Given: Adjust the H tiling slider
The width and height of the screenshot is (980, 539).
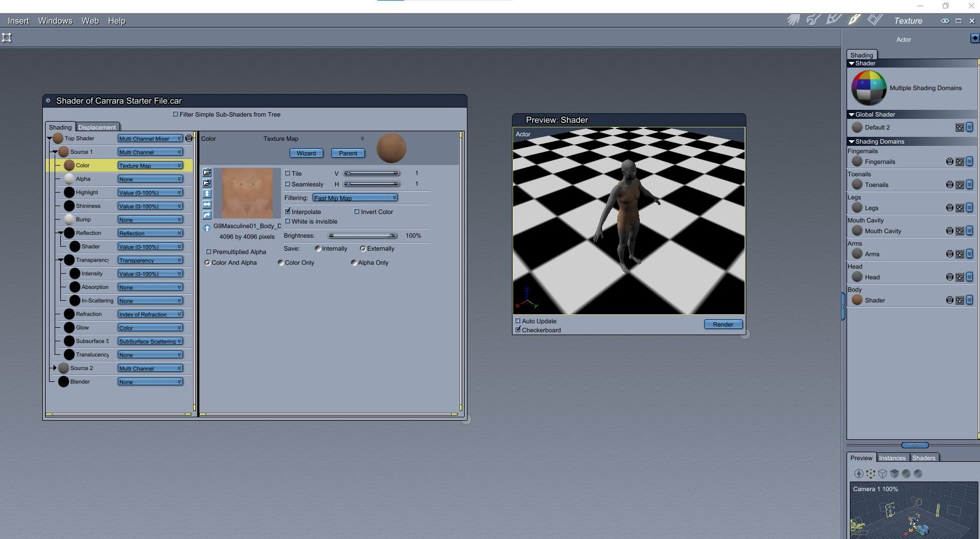Looking at the screenshot, I should coord(372,184).
